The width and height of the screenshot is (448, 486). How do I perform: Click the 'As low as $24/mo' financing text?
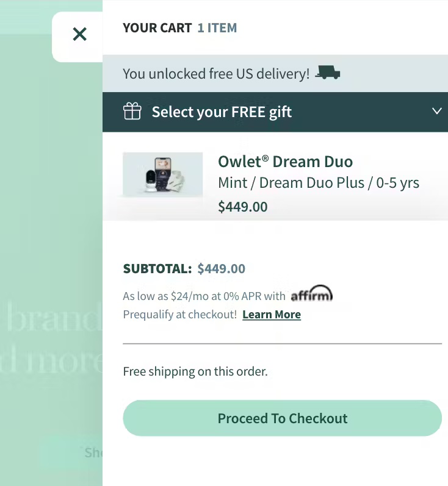(204, 296)
